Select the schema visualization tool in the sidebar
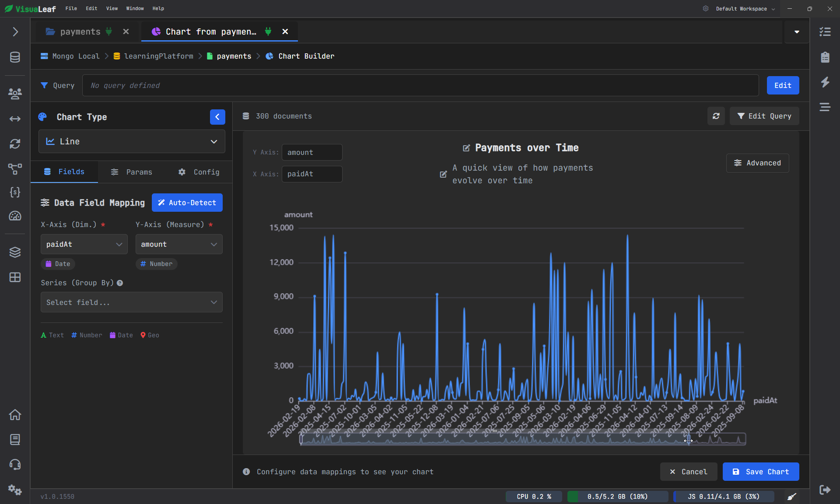This screenshot has height=504, width=840. pos(15,169)
